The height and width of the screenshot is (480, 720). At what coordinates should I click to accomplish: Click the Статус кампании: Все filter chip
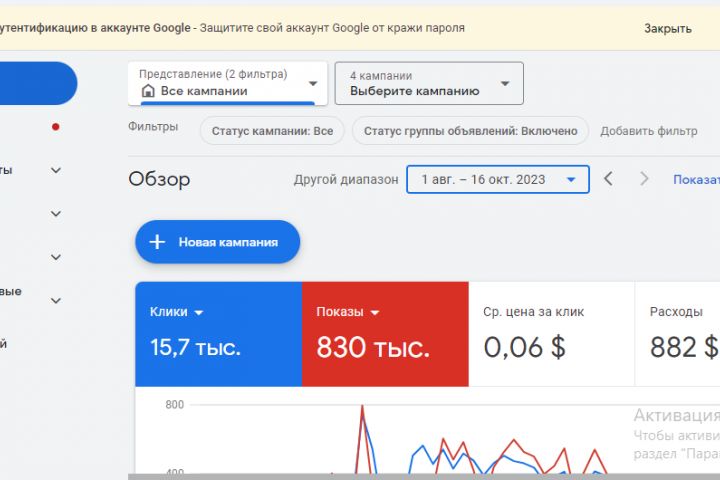coord(272,131)
